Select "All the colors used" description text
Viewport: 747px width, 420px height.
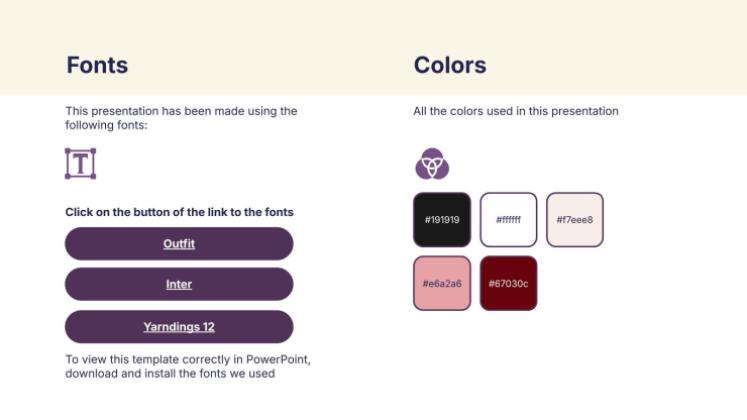(x=516, y=111)
